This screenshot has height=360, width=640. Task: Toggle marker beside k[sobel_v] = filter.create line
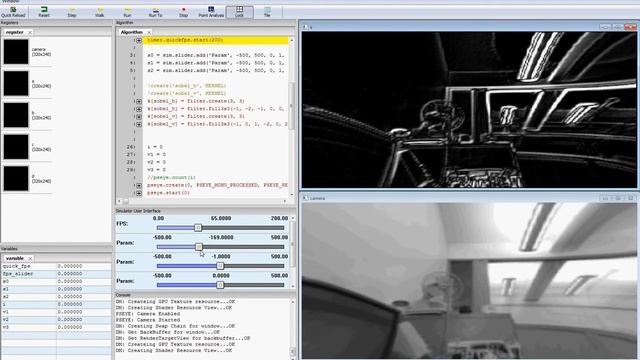[x=139, y=117]
